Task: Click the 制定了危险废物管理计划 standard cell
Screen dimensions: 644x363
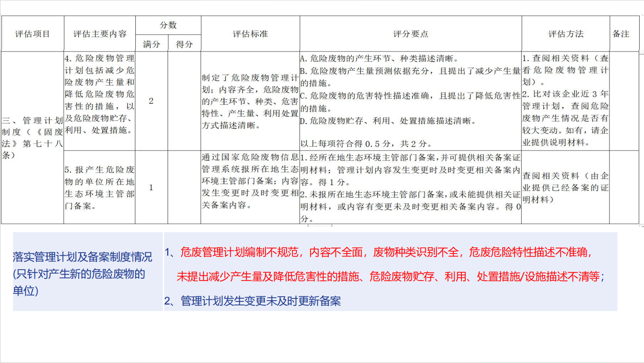Action: coord(250,101)
